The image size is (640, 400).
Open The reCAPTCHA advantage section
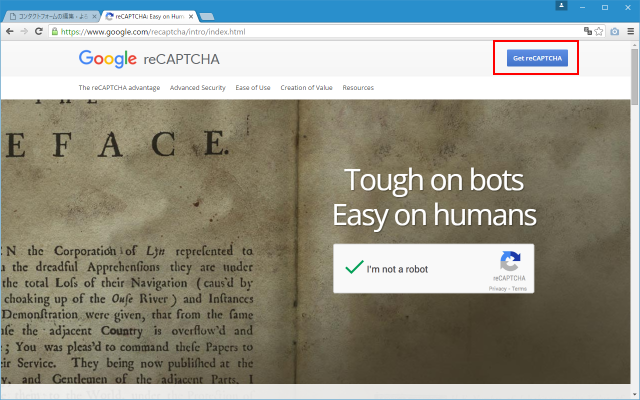(118, 88)
